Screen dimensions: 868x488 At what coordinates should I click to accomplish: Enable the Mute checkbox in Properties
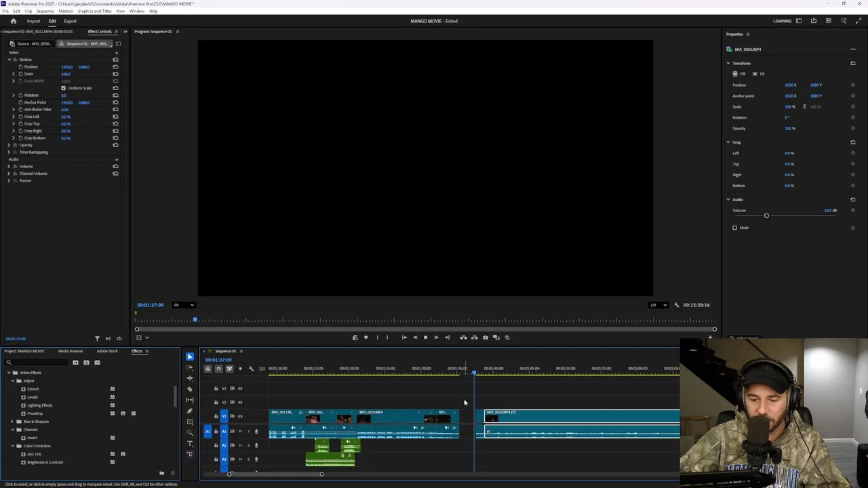pos(734,228)
